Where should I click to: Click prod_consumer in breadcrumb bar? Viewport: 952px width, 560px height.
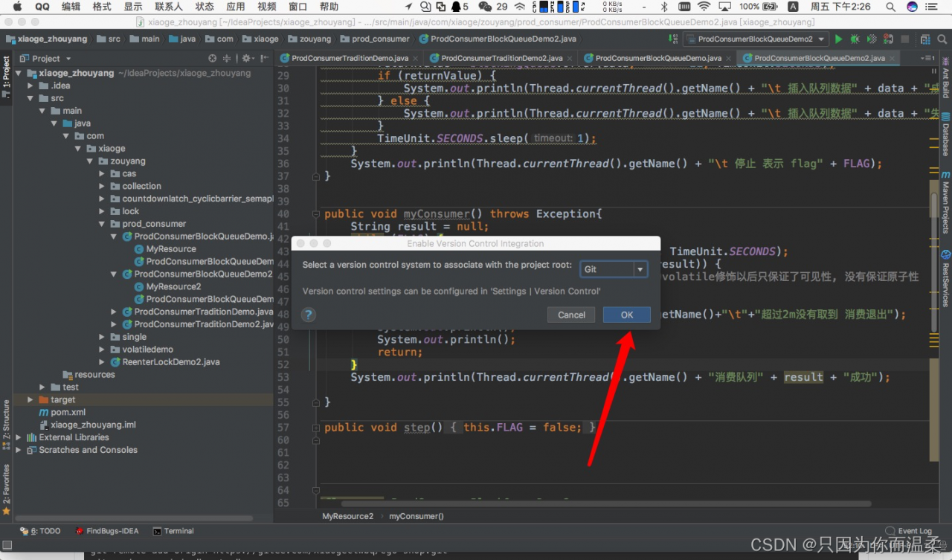pos(375,39)
